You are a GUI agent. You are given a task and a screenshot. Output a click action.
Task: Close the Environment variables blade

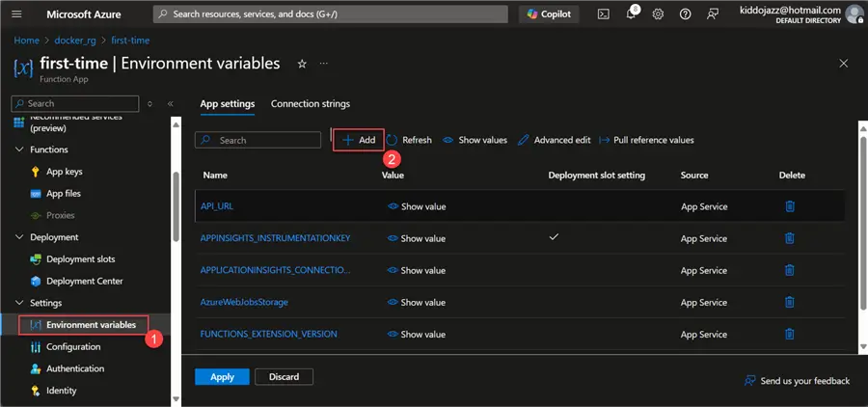pos(844,64)
